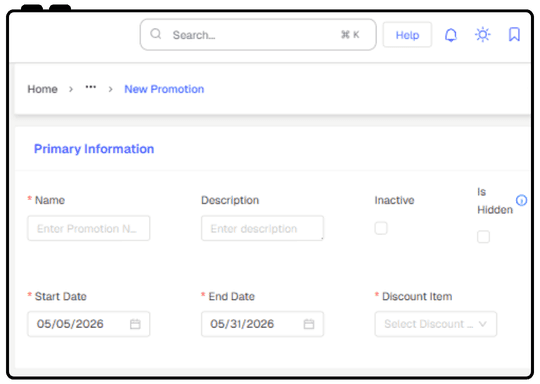540x384 pixels.
Task: Open the Start Date calendar icon
Action: tap(135, 324)
